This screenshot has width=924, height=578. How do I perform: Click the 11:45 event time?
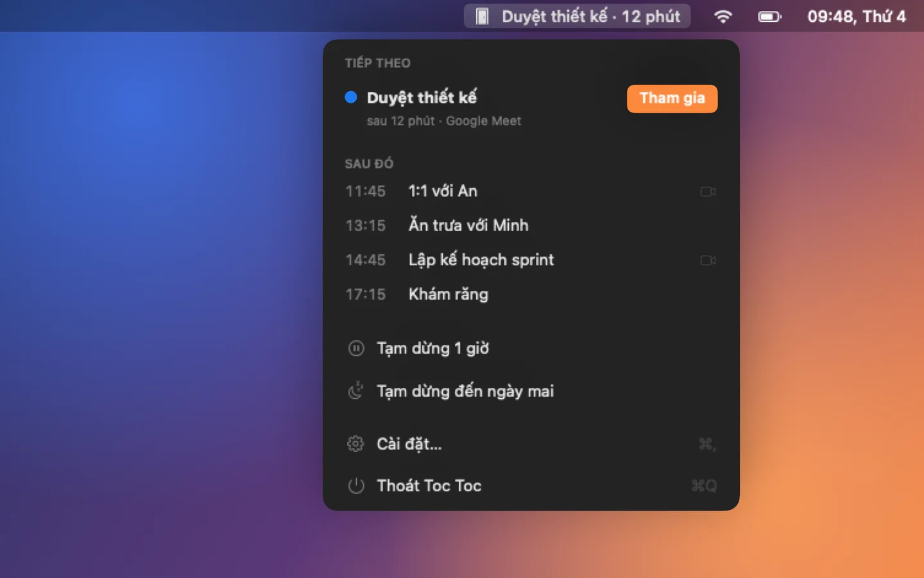[x=365, y=191]
